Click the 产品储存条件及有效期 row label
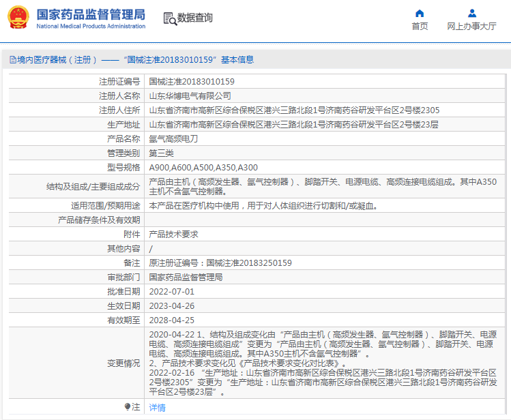The width and height of the screenshot is (511, 420). point(99,220)
